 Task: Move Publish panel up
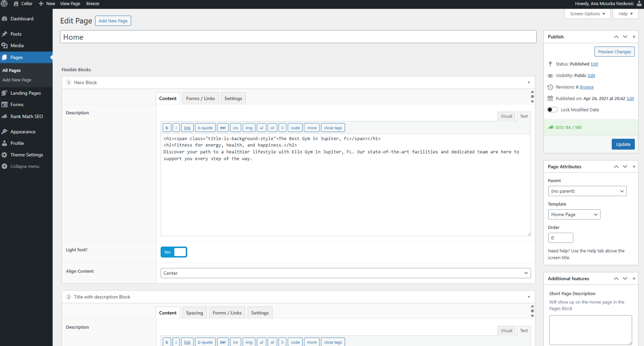point(616,36)
